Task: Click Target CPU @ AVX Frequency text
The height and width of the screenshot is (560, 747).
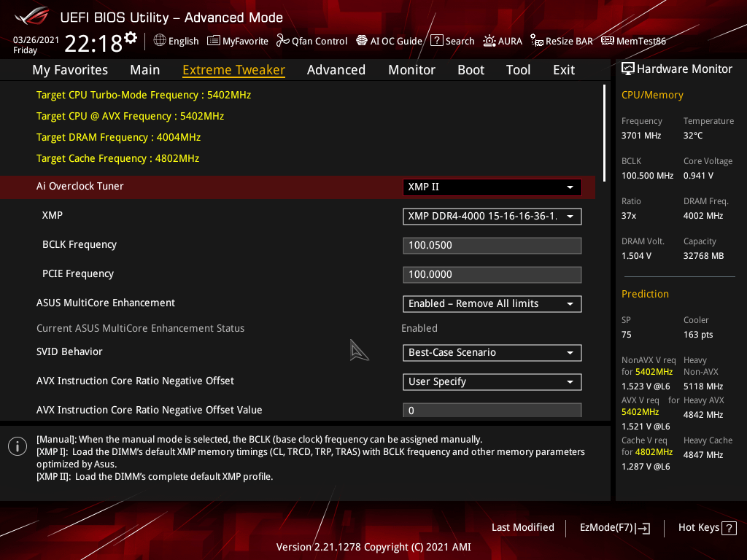Action: (130, 116)
